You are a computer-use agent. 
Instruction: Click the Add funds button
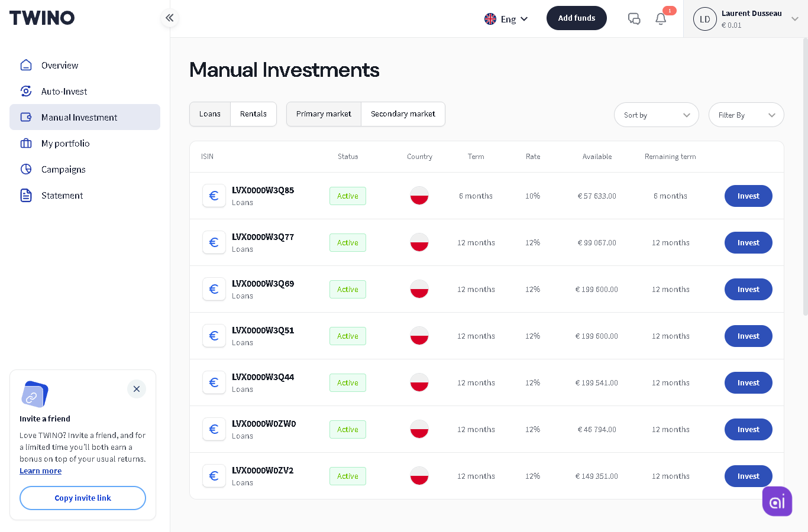point(577,18)
